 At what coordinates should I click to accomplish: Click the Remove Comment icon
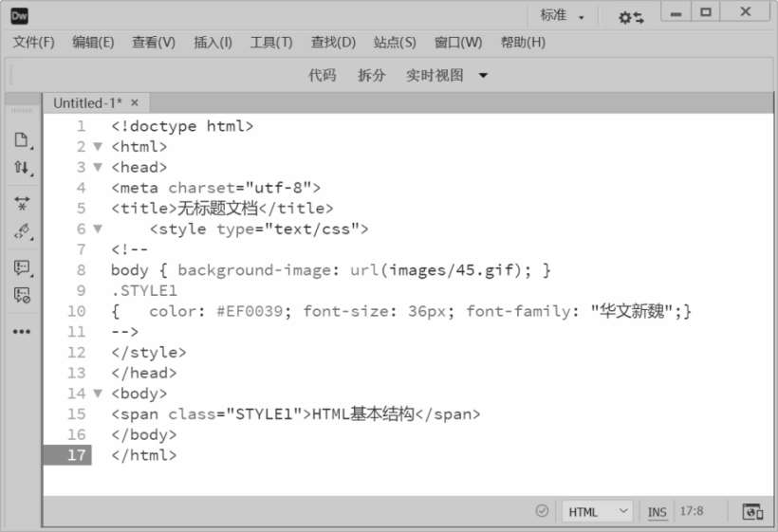click(x=21, y=295)
